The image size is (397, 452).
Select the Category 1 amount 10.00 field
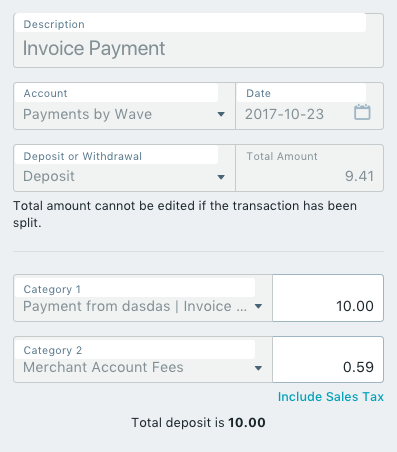[x=328, y=298]
